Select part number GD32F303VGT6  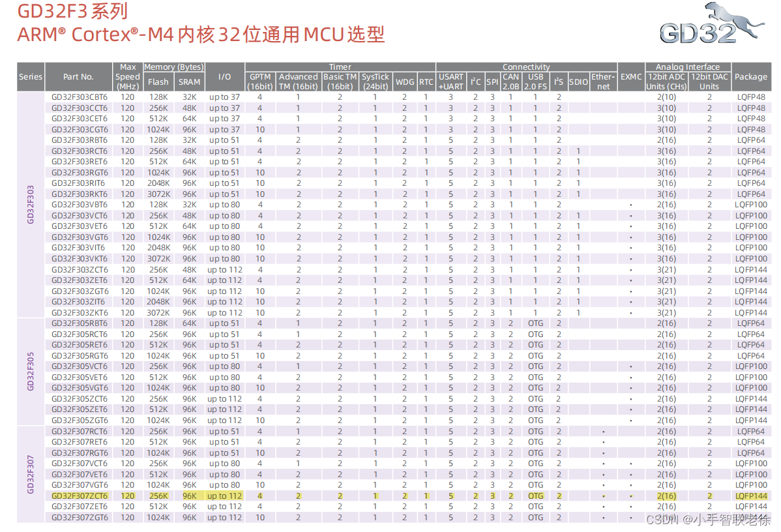80,237
